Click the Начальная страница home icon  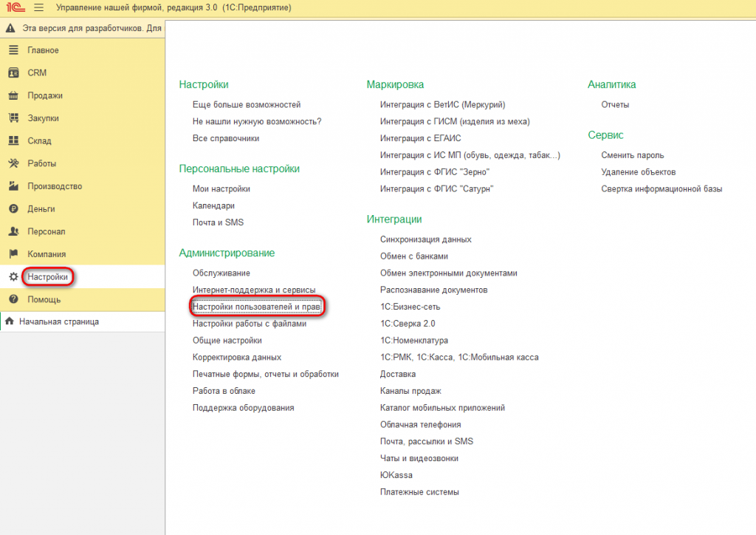click(9, 321)
